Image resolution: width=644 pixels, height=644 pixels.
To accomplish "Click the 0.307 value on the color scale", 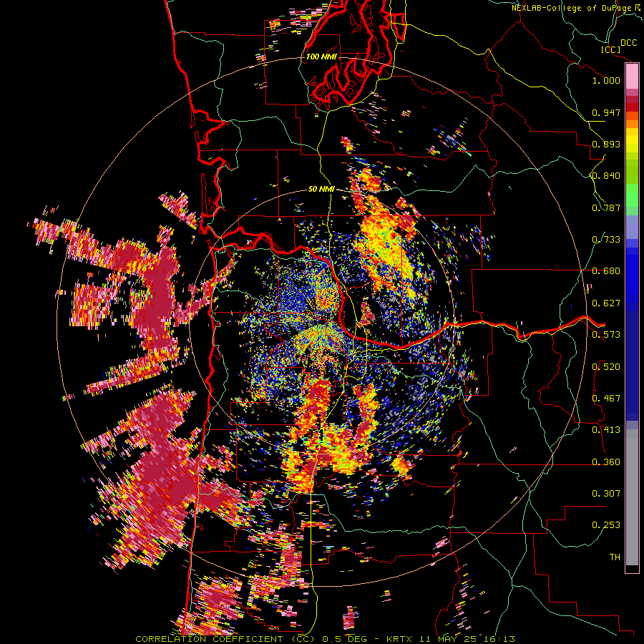I will (606, 494).
